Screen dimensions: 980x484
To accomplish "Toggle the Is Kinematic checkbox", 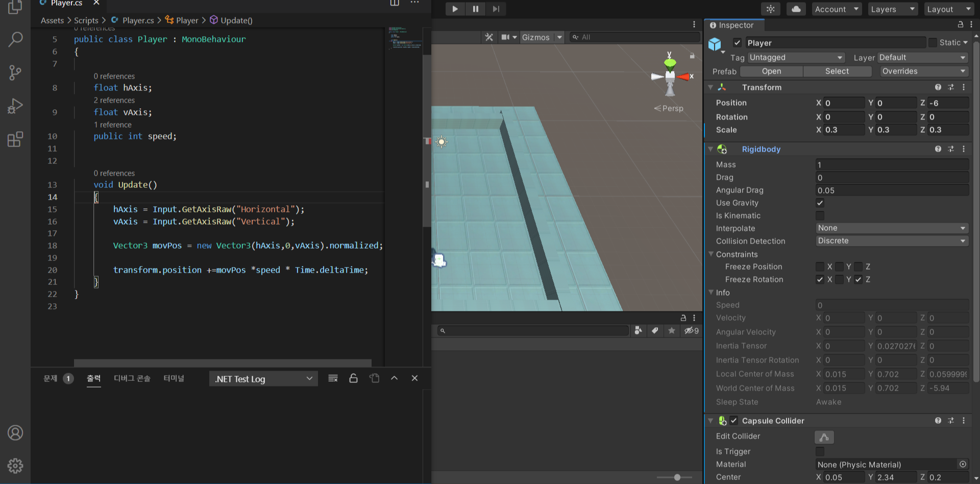I will (x=820, y=215).
